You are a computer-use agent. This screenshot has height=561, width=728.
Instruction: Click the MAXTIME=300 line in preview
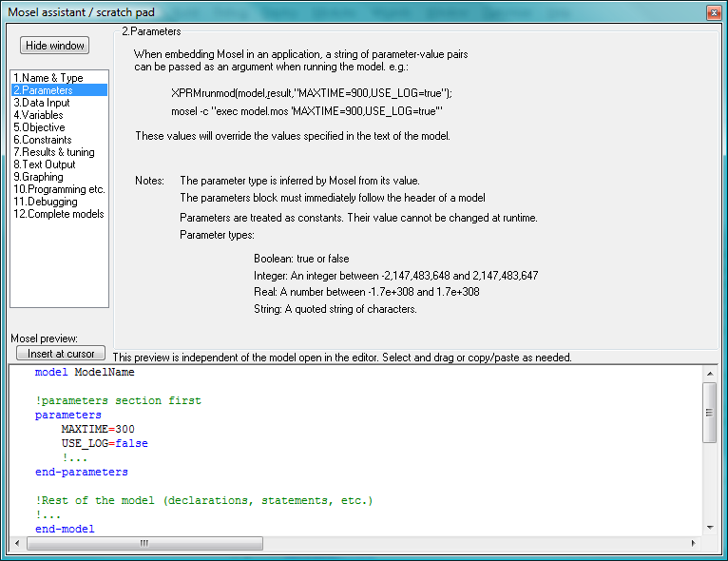(98, 429)
